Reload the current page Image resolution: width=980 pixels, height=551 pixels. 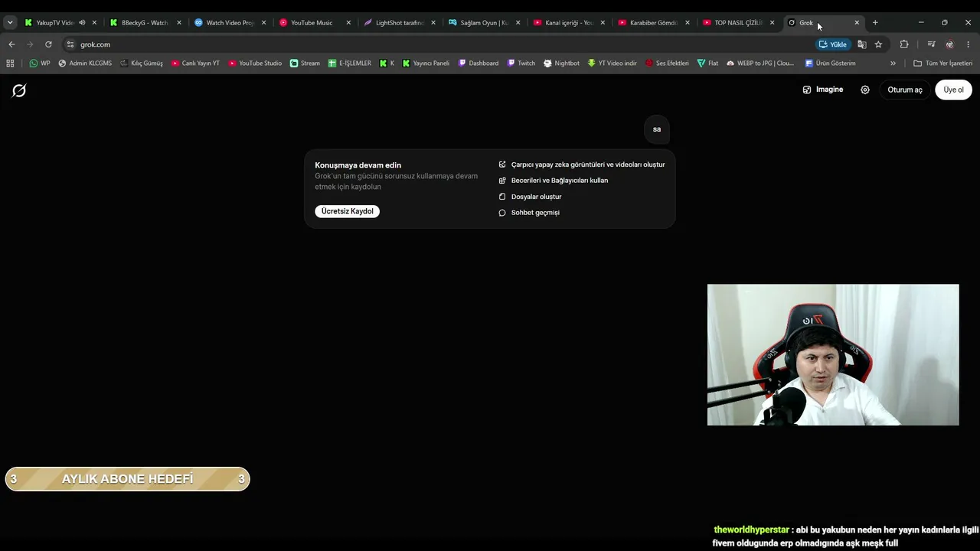click(x=48, y=44)
